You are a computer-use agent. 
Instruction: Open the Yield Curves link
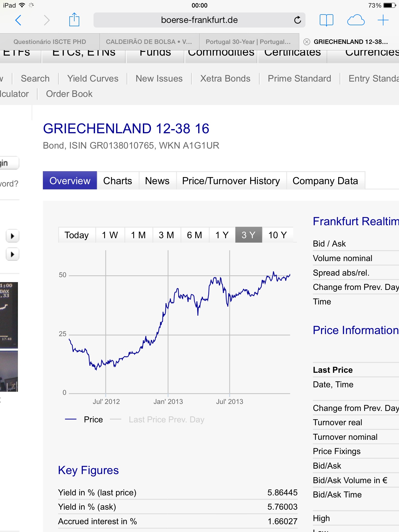(x=93, y=78)
